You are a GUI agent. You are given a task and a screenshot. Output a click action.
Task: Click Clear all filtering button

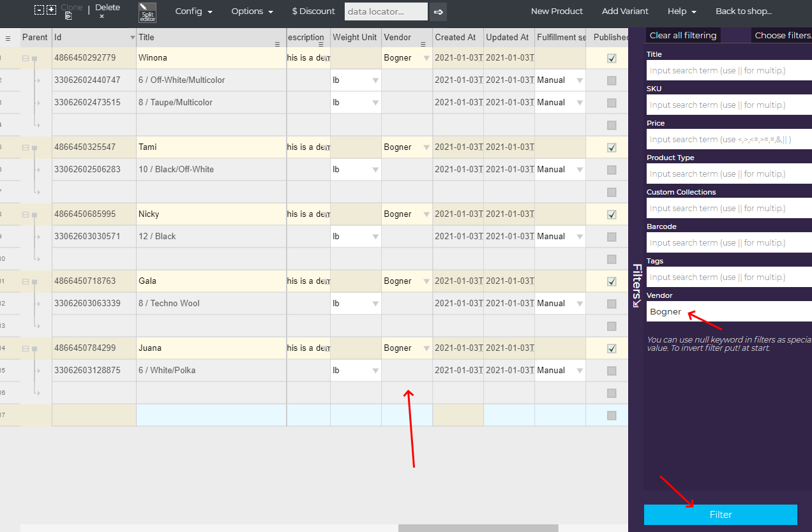click(683, 36)
